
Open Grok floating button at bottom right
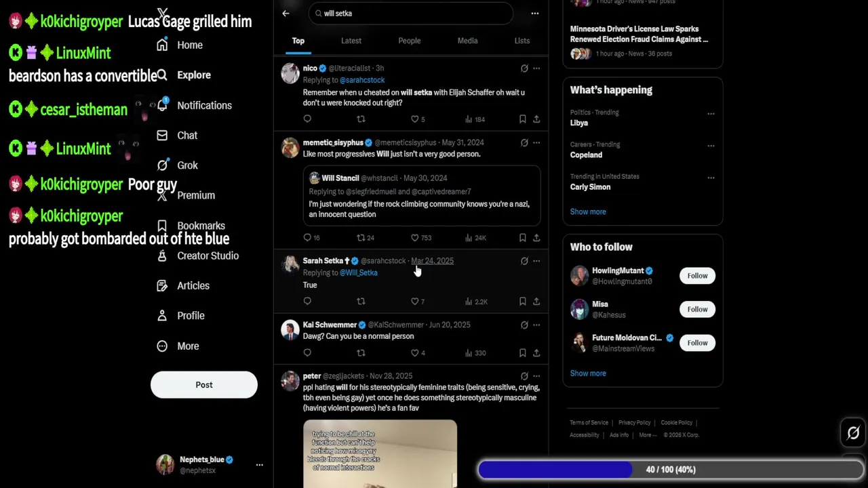853,432
